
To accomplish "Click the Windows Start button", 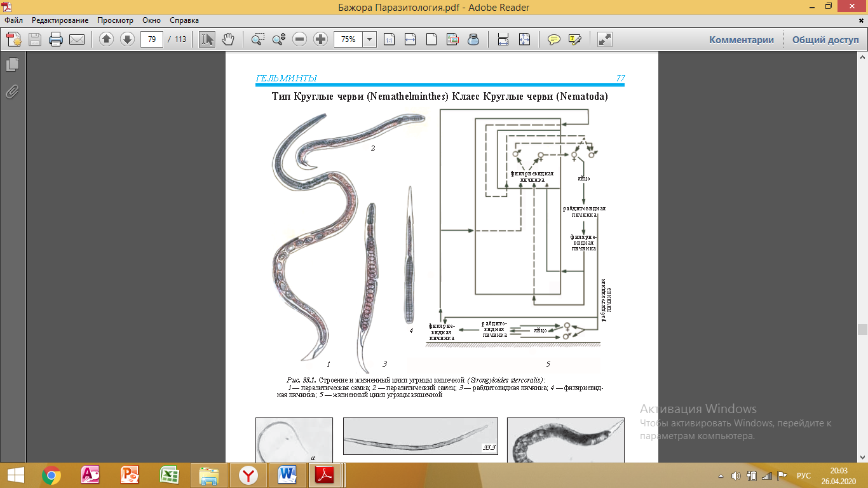I will tap(15, 475).
